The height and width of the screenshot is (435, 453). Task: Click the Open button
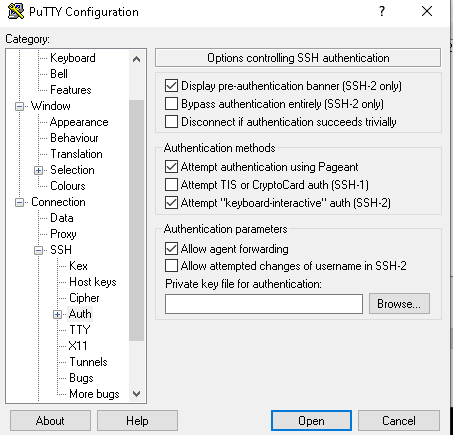coord(311,421)
